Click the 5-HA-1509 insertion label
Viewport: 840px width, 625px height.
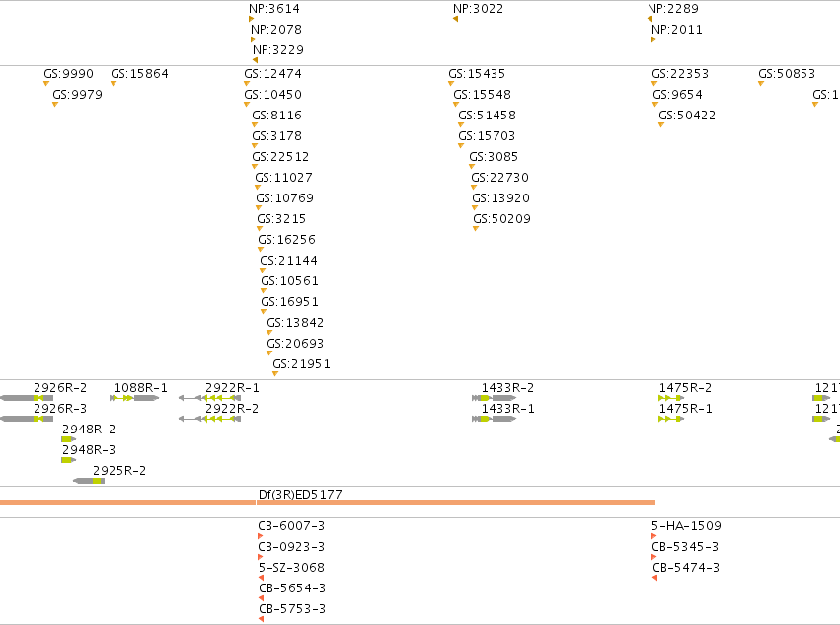point(686,526)
